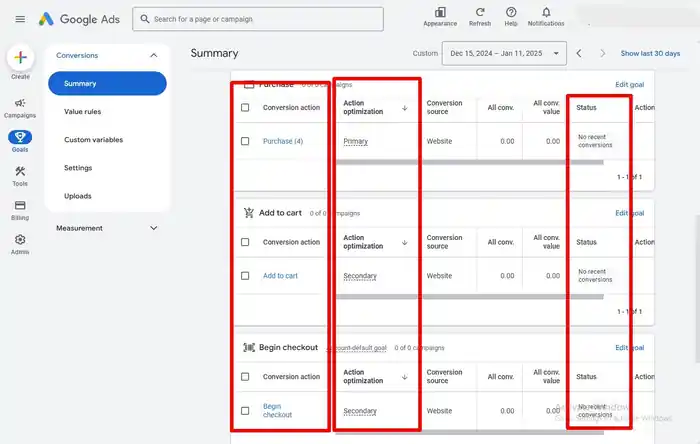Screen dimensions: 700x444
Task: Click the Measurement menu label
Action: click(79, 228)
